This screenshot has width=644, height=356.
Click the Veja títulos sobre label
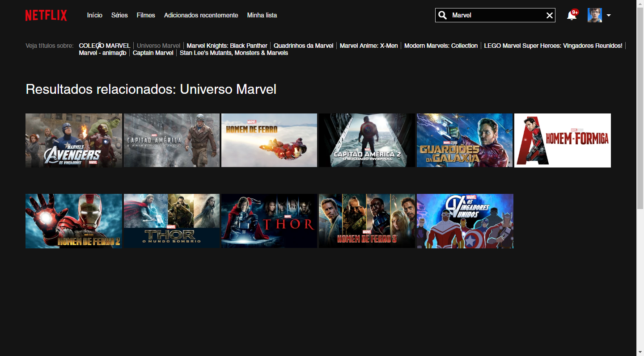tap(50, 46)
